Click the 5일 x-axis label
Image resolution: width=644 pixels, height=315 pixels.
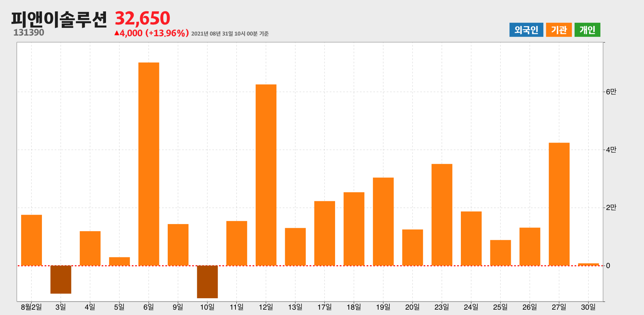pyautogui.click(x=119, y=307)
